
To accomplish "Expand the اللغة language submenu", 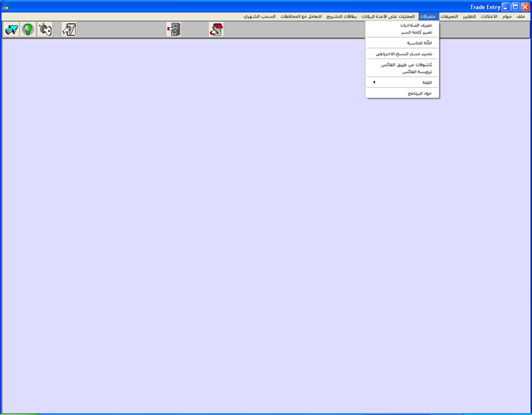I will pos(402,82).
